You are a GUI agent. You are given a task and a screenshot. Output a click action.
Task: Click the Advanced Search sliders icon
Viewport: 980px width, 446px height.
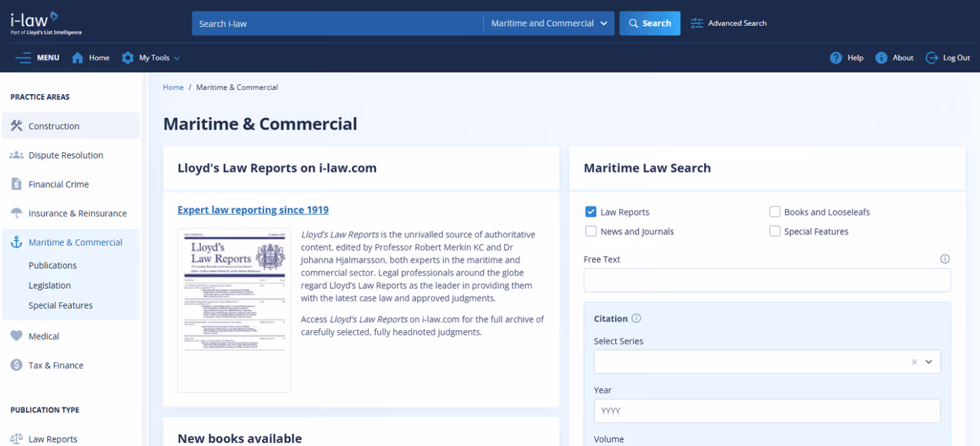point(697,23)
